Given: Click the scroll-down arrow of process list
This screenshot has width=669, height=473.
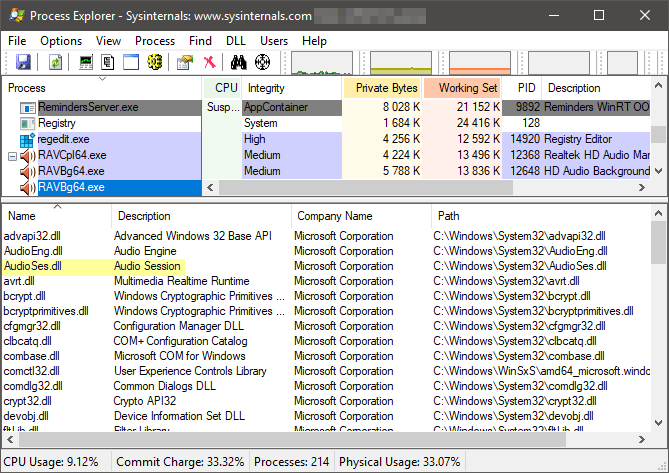Looking at the screenshot, I should coord(658,171).
